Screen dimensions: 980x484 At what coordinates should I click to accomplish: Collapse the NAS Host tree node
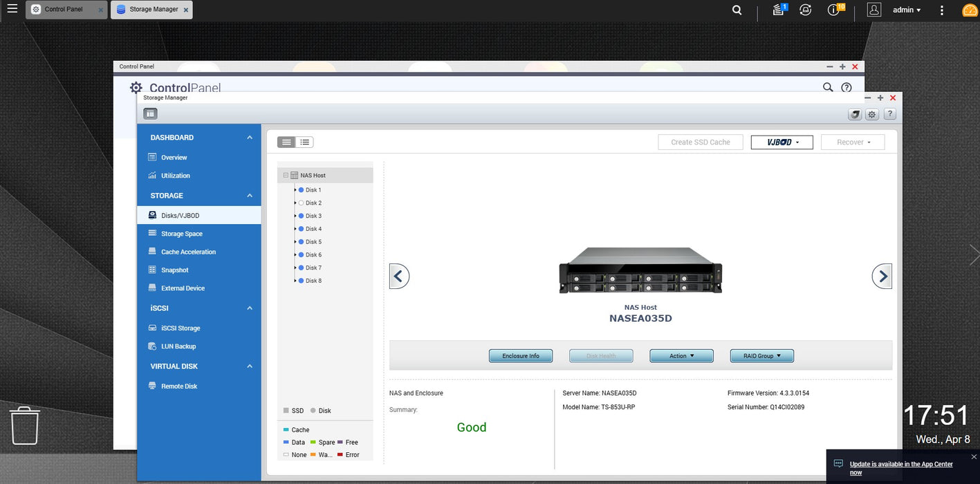286,176
